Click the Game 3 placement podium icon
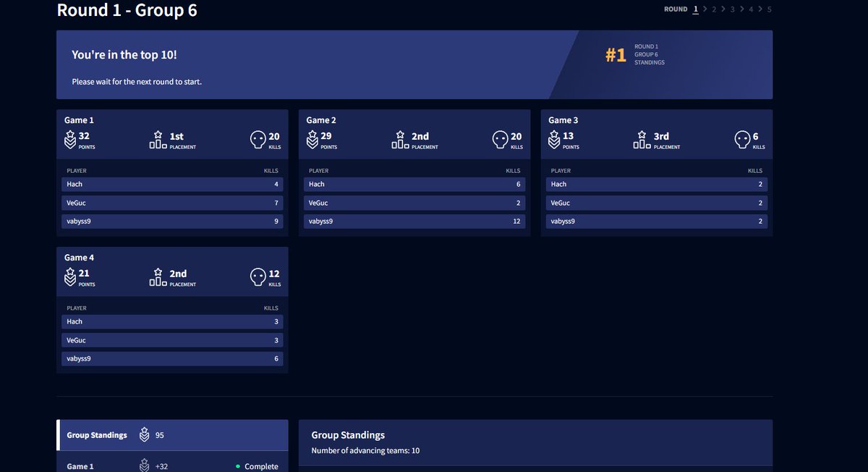The height and width of the screenshot is (472, 868). pyautogui.click(x=642, y=140)
